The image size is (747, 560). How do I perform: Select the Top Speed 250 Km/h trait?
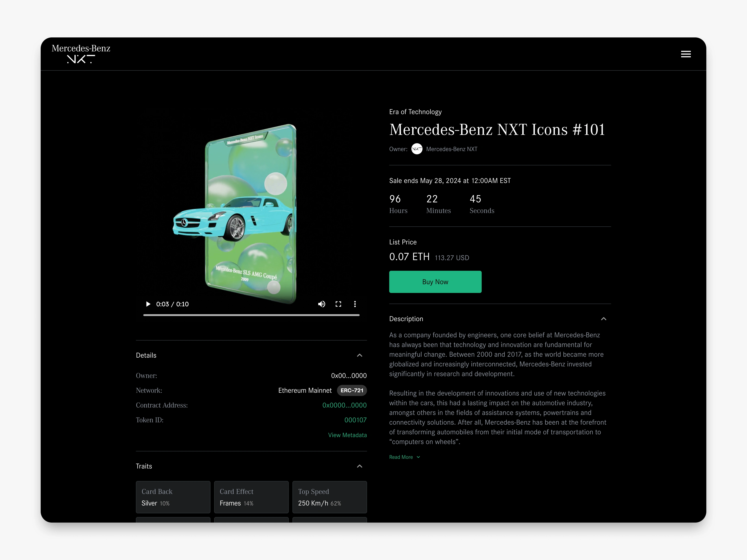tap(329, 497)
